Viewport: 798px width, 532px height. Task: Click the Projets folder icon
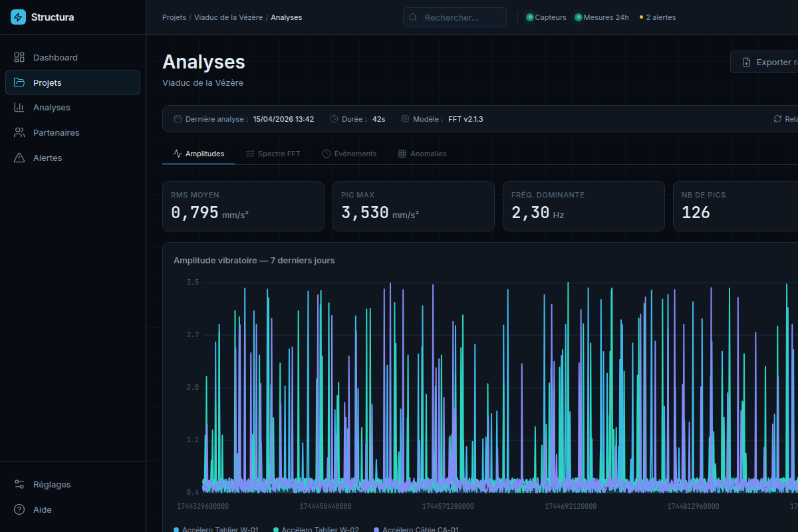[19, 83]
